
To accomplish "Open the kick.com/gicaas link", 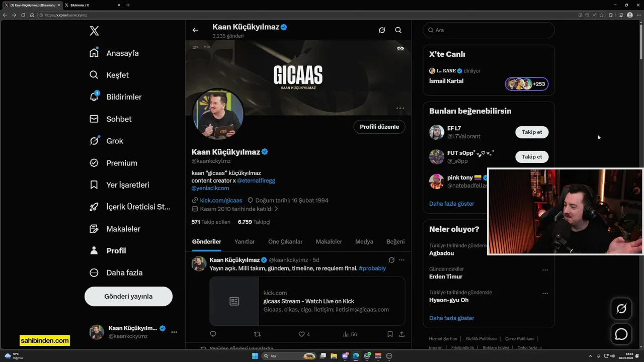I will tap(221, 200).
